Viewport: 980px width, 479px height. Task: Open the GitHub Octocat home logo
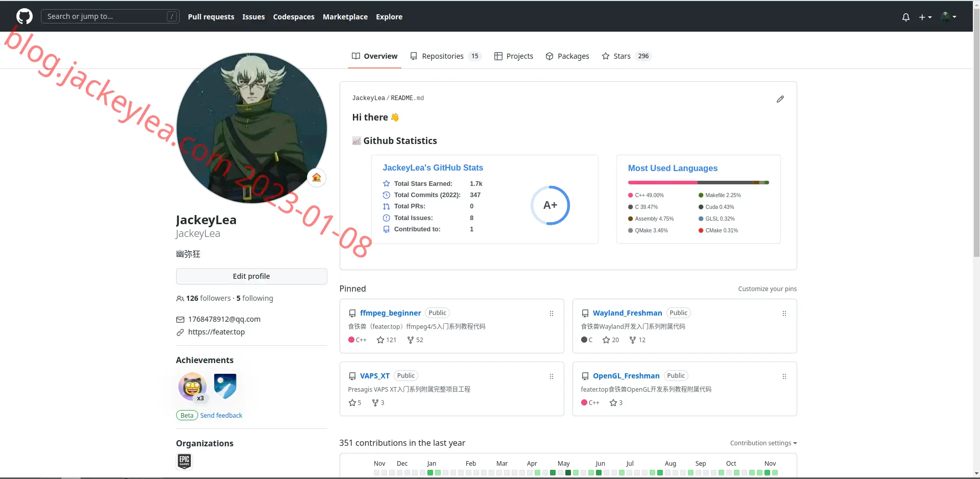point(25,16)
